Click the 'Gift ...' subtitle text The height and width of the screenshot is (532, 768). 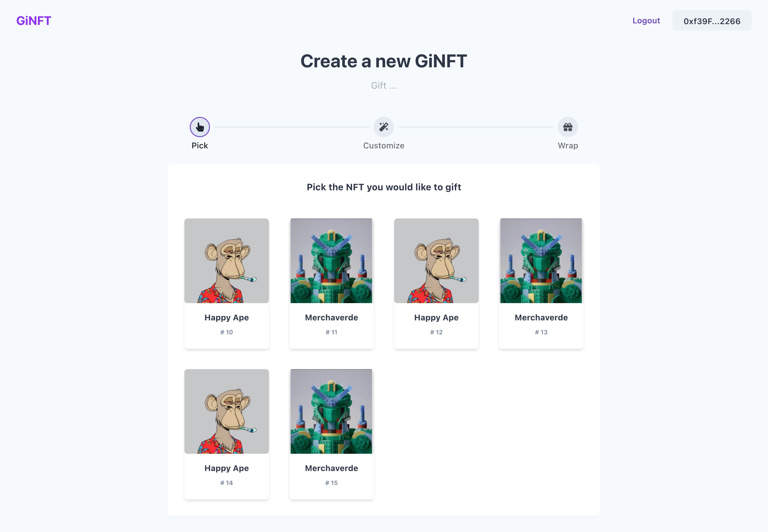[x=383, y=86]
